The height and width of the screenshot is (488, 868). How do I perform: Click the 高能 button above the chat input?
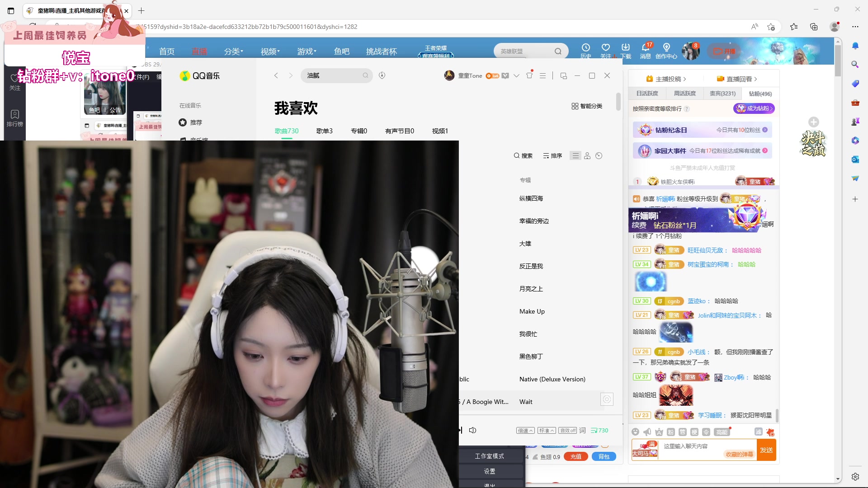tap(722, 432)
